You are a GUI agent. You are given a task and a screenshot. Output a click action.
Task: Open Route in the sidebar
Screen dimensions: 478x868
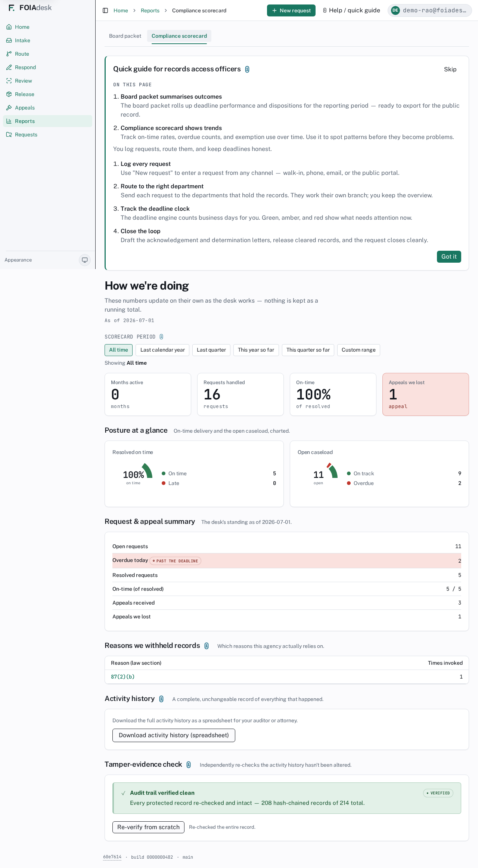click(47, 54)
